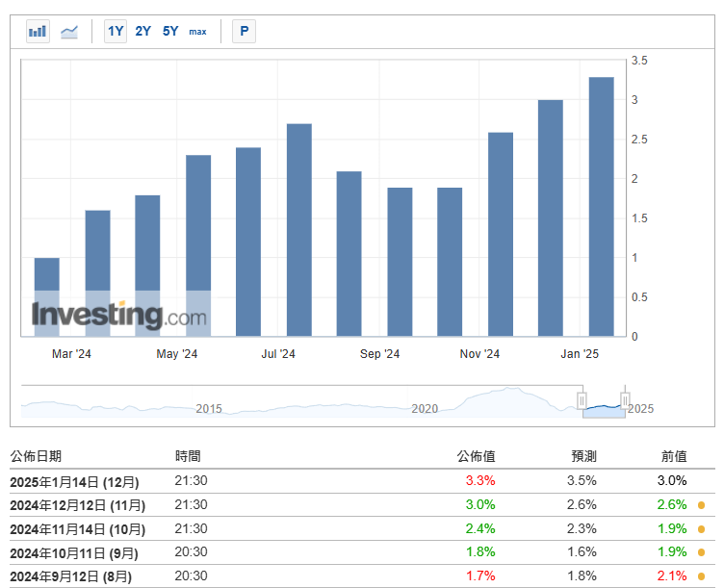Click orange revision dot in 2024年11月14日 row
Screen dimensions: 724x588
pos(701,529)
